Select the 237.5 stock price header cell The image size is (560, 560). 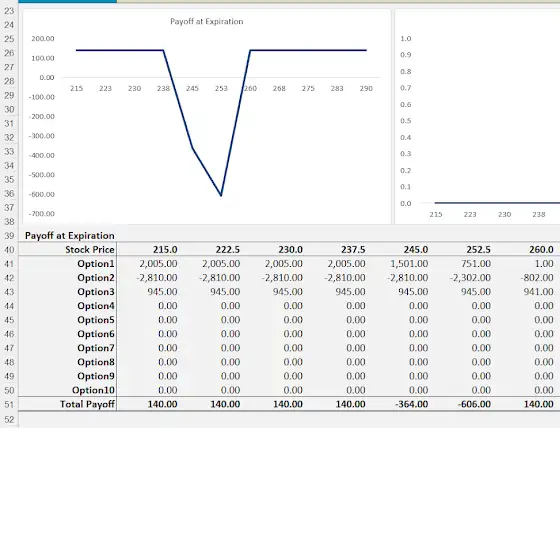coord(353,250)
